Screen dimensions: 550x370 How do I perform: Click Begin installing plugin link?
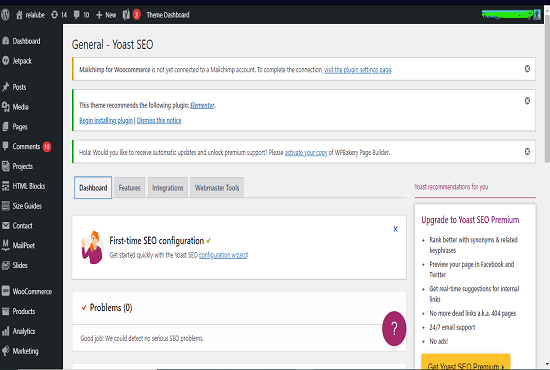point(106,121)
